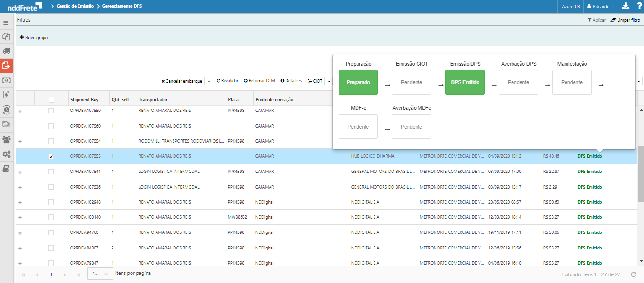Open the Eduardo user menu

click(600, 6)
